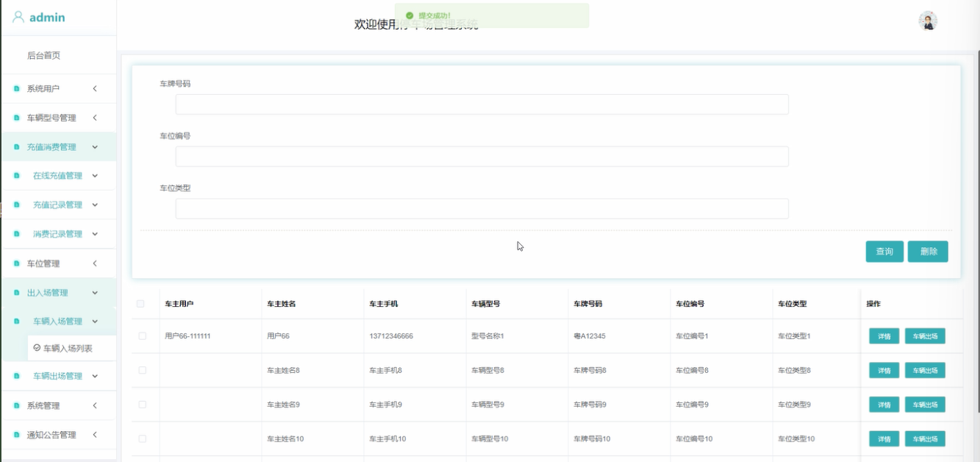Viewport: 980px width, 462px height.
Task: Collapse the 车辆入场管理 submenu arrow
Action: pos(95,321)
